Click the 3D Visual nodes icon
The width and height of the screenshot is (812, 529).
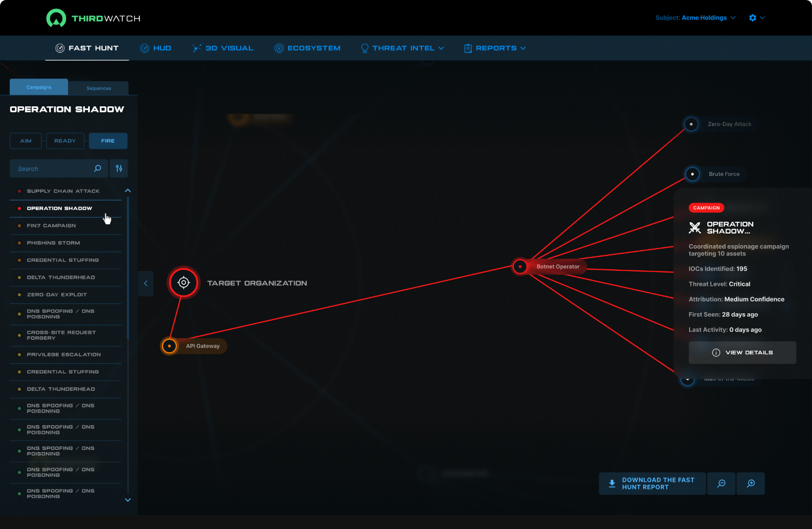pos(197,48)
